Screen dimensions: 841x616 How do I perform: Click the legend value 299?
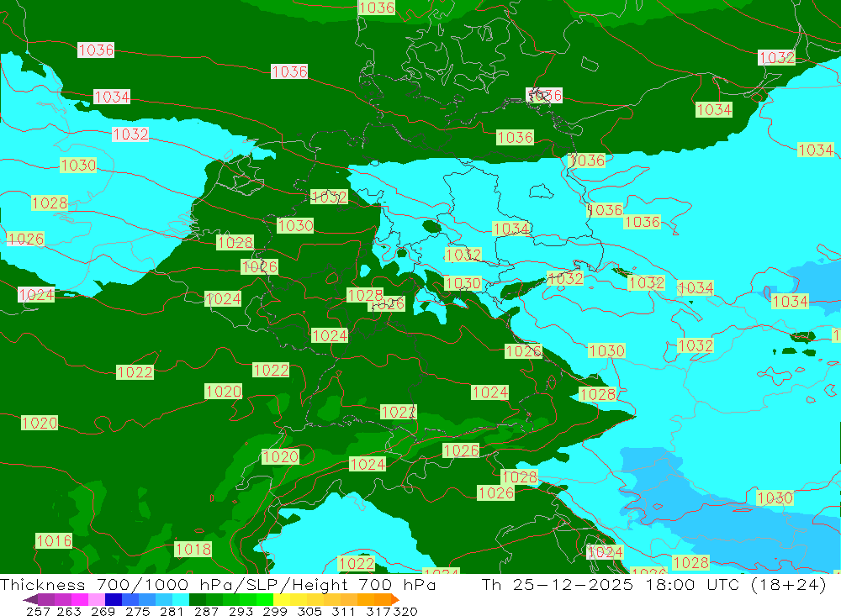275,611
